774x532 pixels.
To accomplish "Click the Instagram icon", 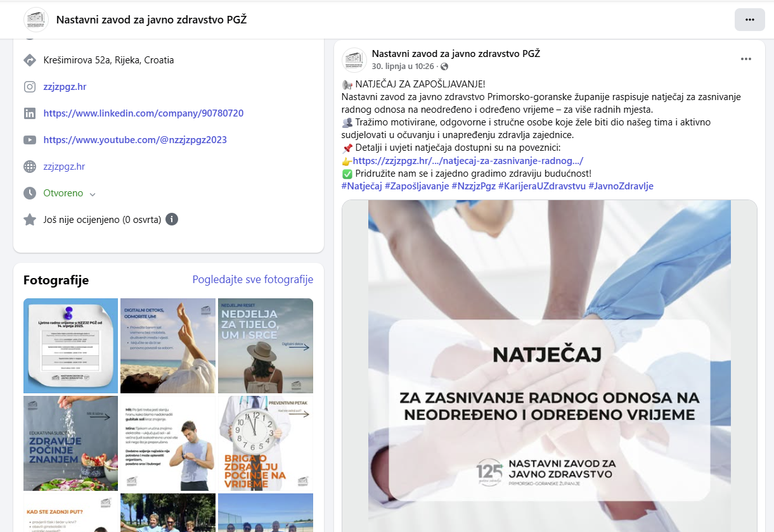I will 29,87.
